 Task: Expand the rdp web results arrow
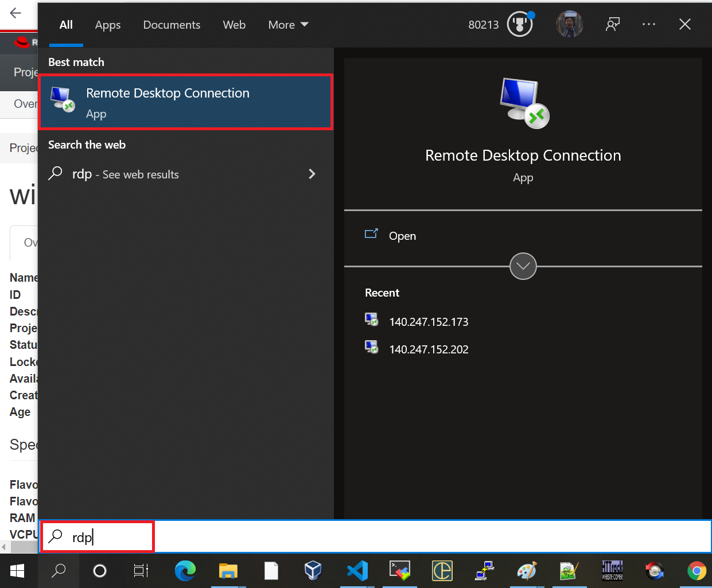click(x=312, y=174)
